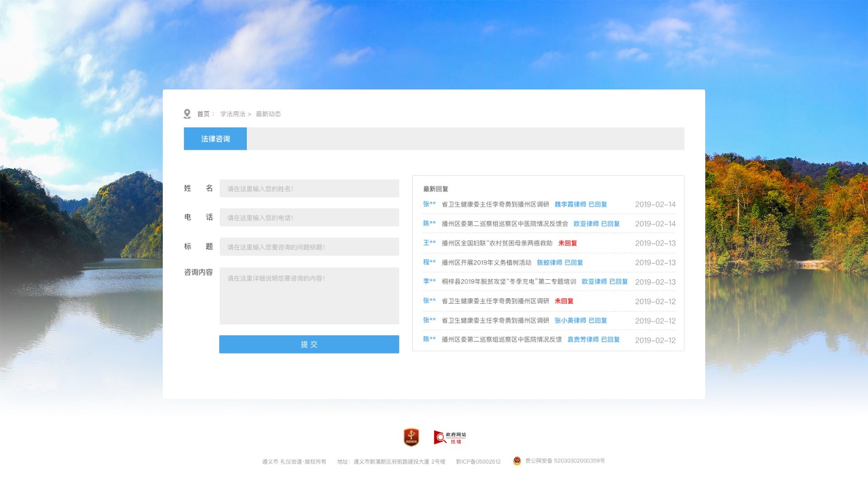Go to 首页 in the breadcrumb

(x=203, y=114)
